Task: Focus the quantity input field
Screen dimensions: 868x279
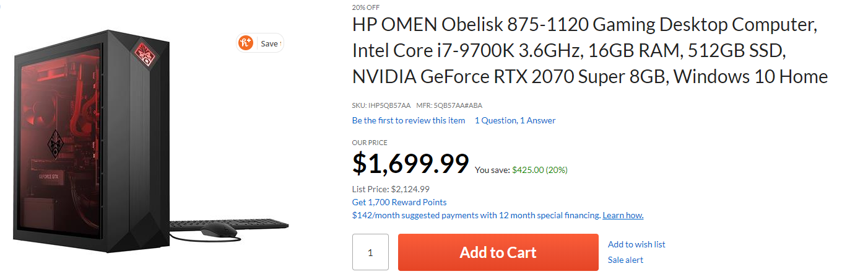Action: pos(370,252)
